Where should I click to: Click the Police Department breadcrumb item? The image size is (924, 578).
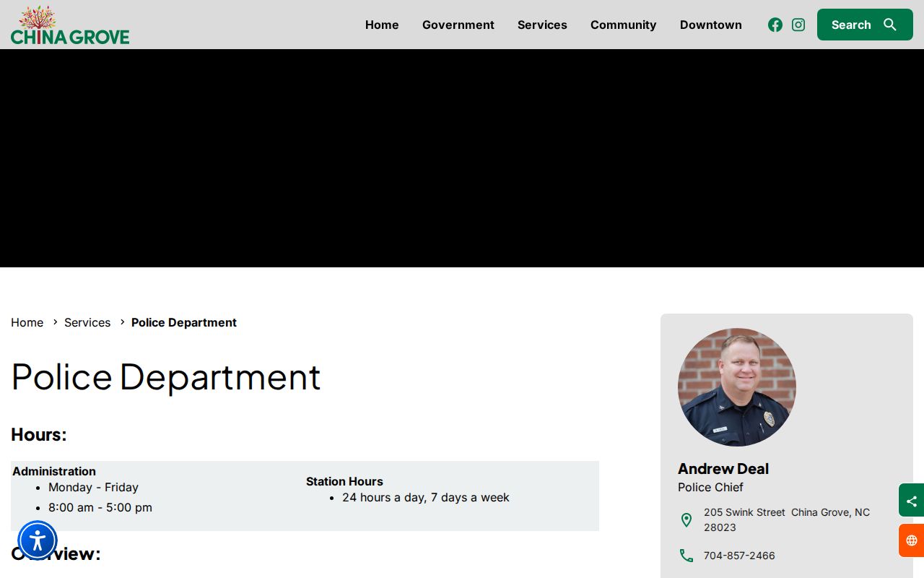[184, 322]
